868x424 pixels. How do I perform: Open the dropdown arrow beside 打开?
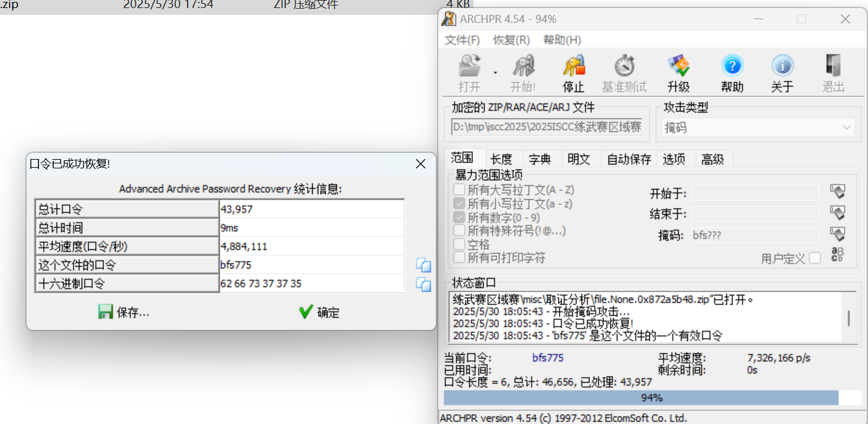[495, 73]
